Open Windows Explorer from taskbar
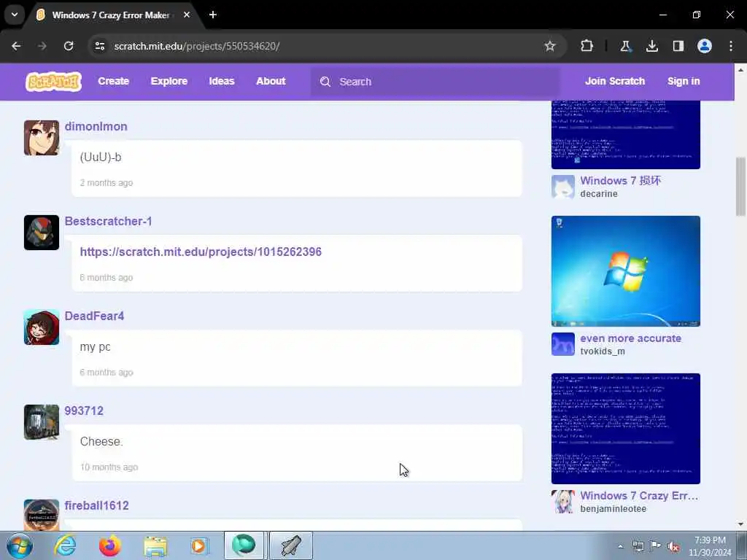This screenshot has width=747, height=560. (x=155, y=545)
